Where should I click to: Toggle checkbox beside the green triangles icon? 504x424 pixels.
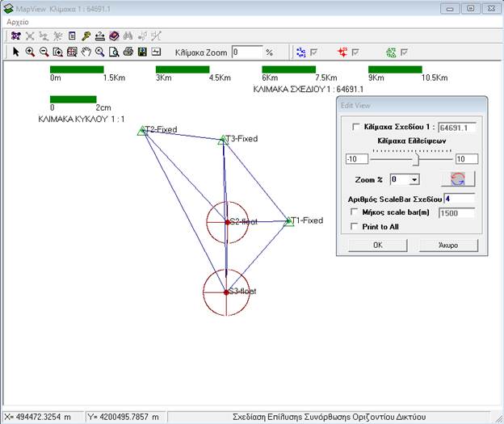(405, 52)
